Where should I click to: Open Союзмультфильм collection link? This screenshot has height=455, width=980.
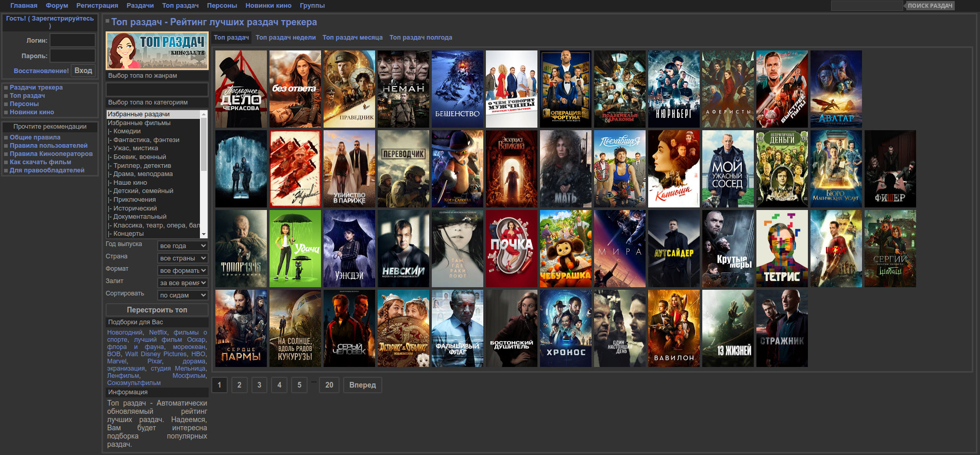[x=134, y=383]
